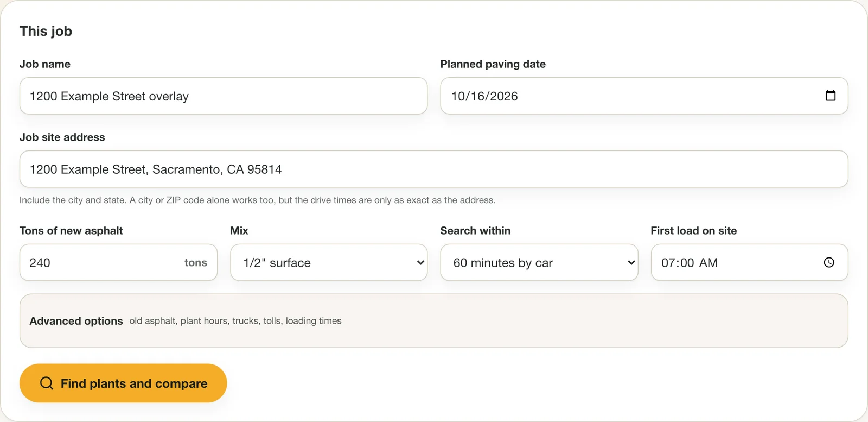The height and width of the screenshot is (422, 868).
Task: Click the 'Job name' label
Action: [45, 64]
